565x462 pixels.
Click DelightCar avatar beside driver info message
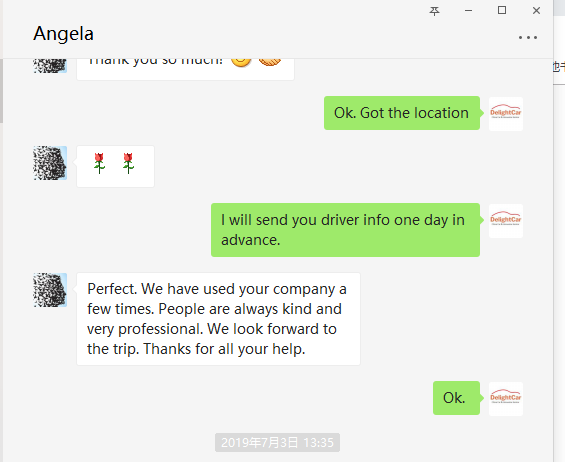click(x=506, y=221)
